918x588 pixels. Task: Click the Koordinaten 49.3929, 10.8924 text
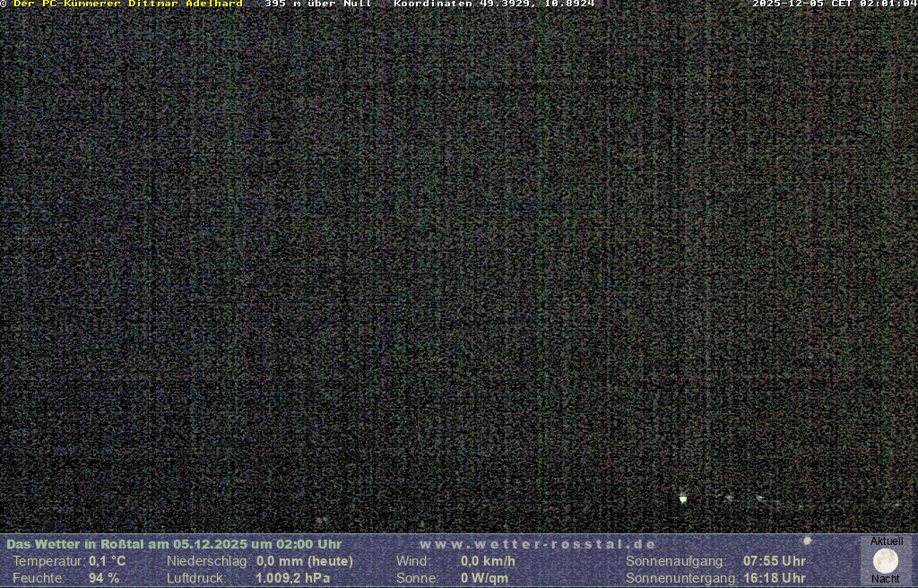click(494, 4)
